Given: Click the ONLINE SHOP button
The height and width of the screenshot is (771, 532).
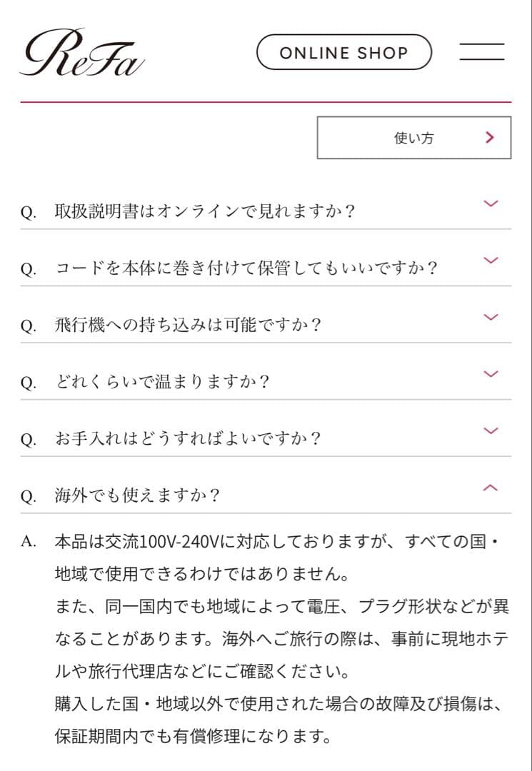Looking at the screenshot, I should pyautogui.click(x=344, y=52).
